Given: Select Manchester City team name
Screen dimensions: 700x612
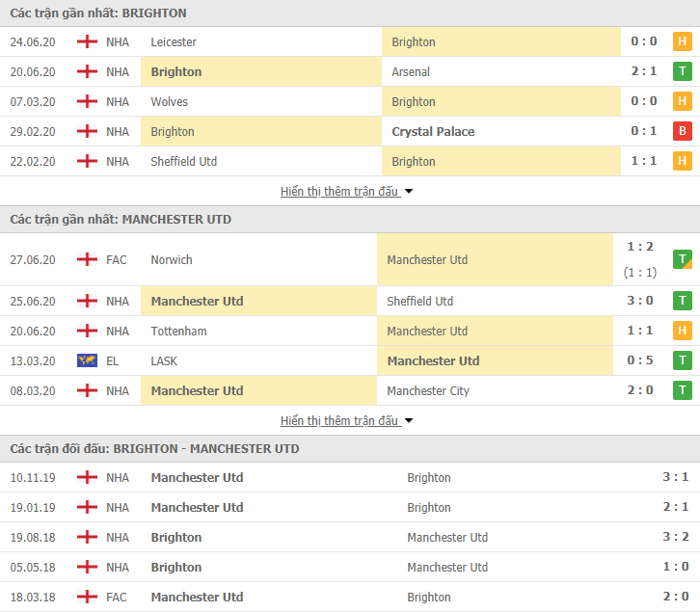Looking at the screenshot, I should point(428,391).
